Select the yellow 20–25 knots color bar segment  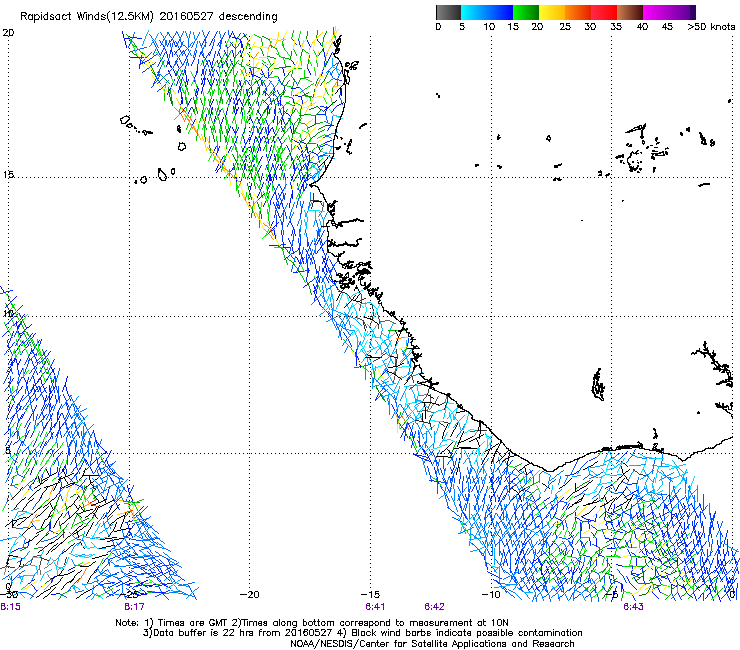[x=552, y=12]
